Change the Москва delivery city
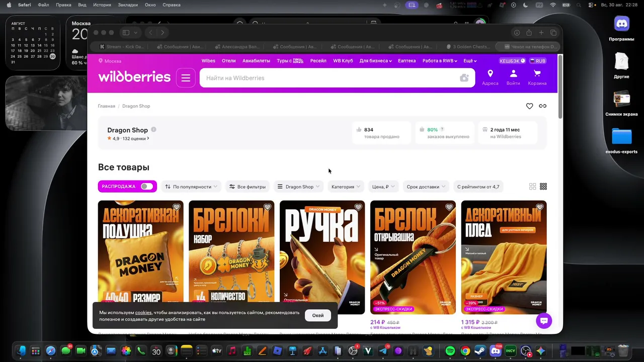Viewport: 644px width, 362px height. click(110, 61)
